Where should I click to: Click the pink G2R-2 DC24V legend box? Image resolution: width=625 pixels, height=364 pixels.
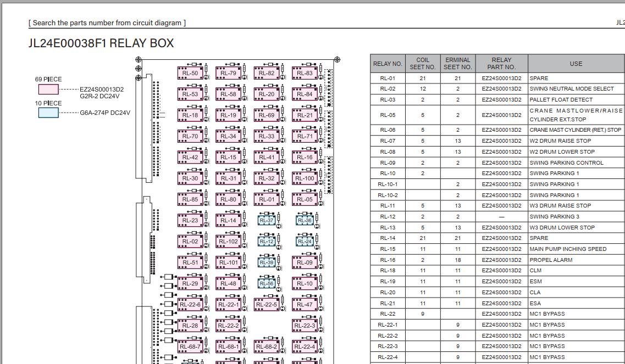coord(48,89)
